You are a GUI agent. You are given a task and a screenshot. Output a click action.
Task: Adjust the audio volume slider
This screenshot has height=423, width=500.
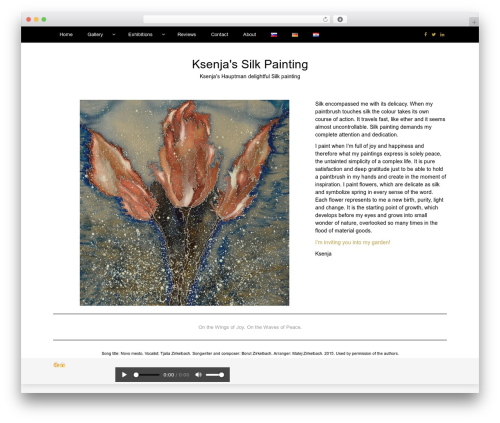pyautogui.click(x=215, y=375)
